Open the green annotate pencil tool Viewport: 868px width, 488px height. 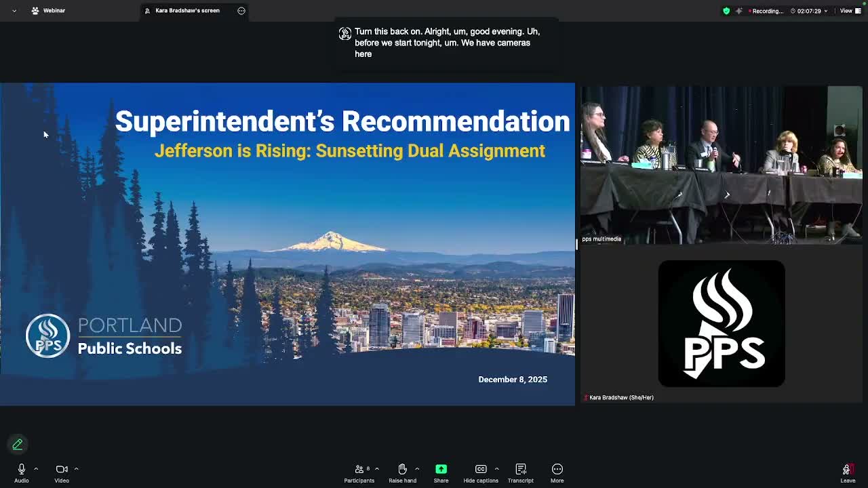click(x=18, y=445)
